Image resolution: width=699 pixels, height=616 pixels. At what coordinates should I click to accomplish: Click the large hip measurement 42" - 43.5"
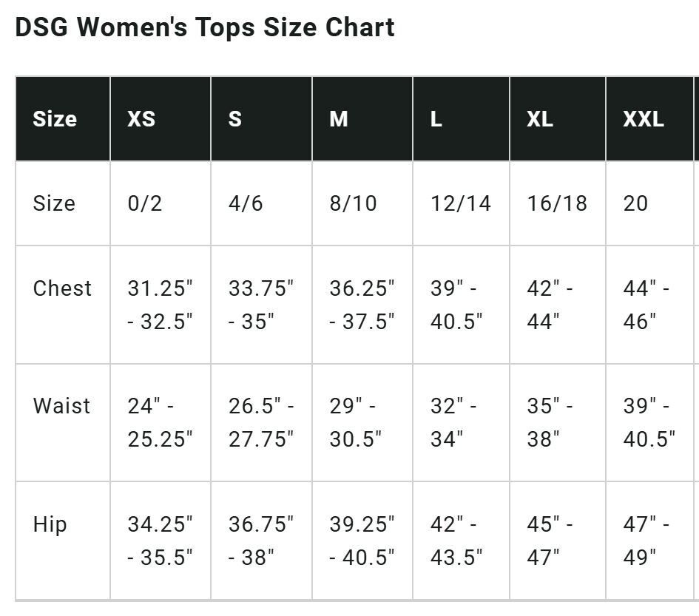point(456,541)
